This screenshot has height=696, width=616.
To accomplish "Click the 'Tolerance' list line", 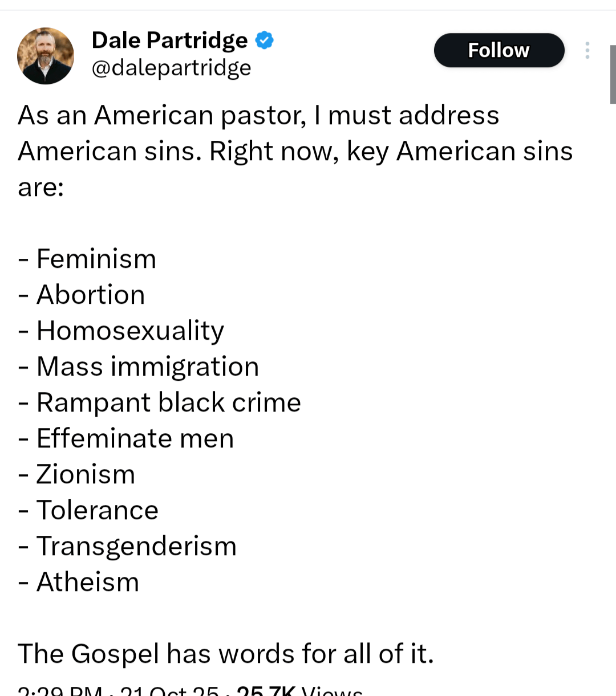I will [97, 510].
